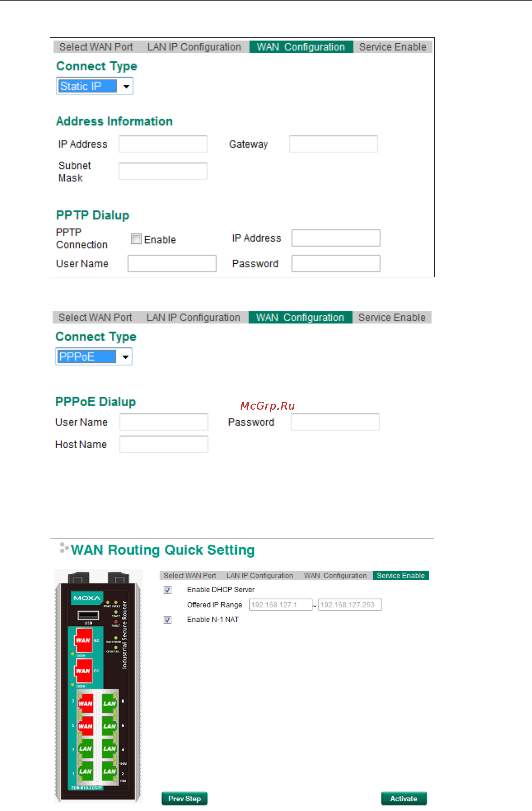
Task: Click the Offered IP Range start field
Action: pos(280,605)
